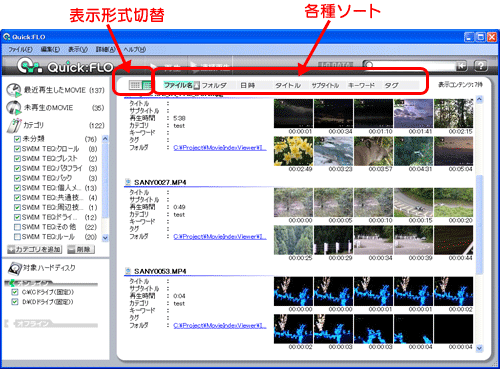500x369 pixels.
Task: Click yellow flowers thumbnail at 00:02:49
Action: pyautogui.click(x=293, y=151)
